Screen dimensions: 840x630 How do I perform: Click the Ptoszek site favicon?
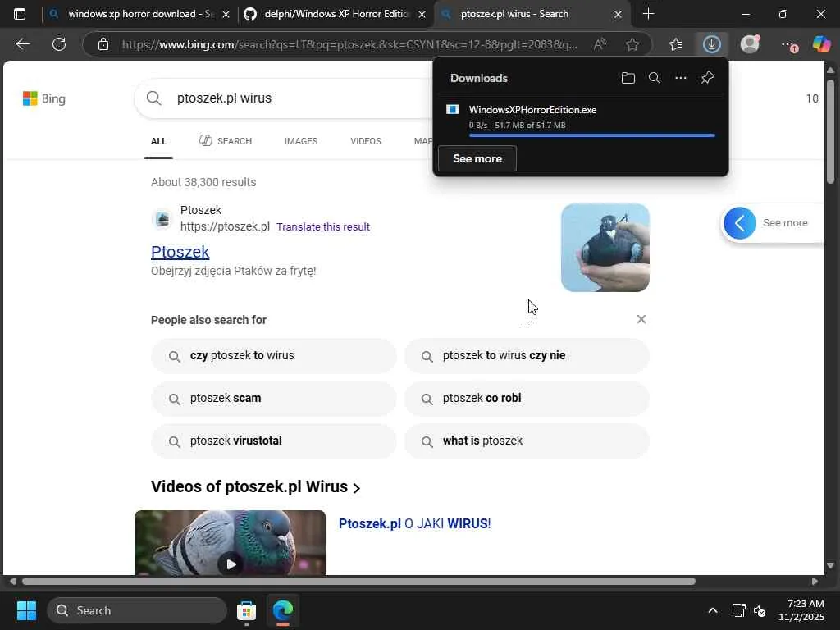[162, 218]
